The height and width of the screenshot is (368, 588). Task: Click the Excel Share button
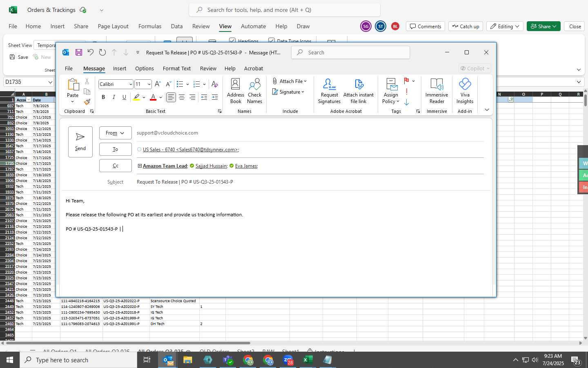pyautogui.click(x=543, y=26)
